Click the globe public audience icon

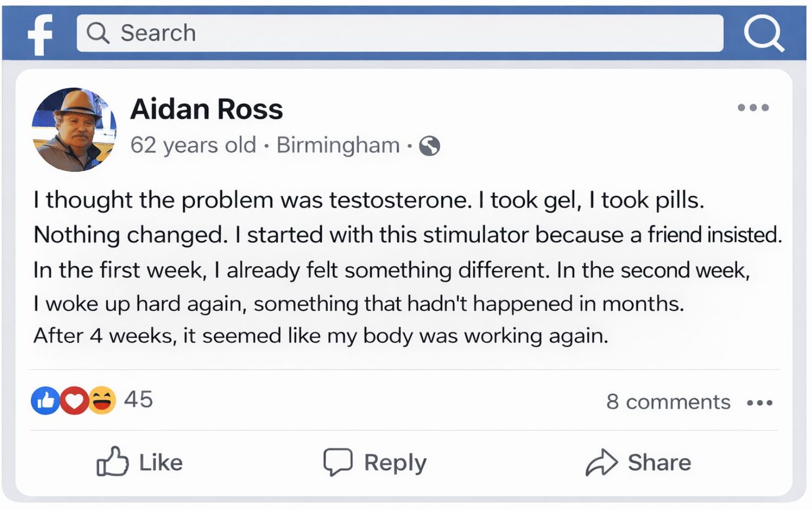pyautogui.click(x=429, y=146)
